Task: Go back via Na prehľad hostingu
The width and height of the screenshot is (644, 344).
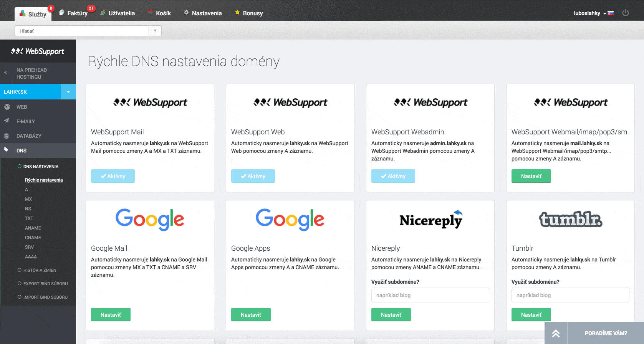Action: coord(31,73)
